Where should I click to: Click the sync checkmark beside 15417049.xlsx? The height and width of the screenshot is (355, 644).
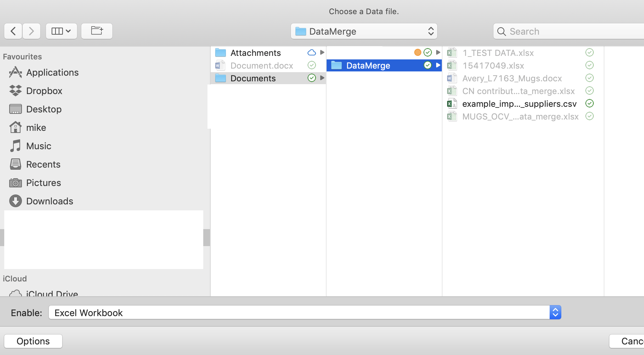point(590,65)
